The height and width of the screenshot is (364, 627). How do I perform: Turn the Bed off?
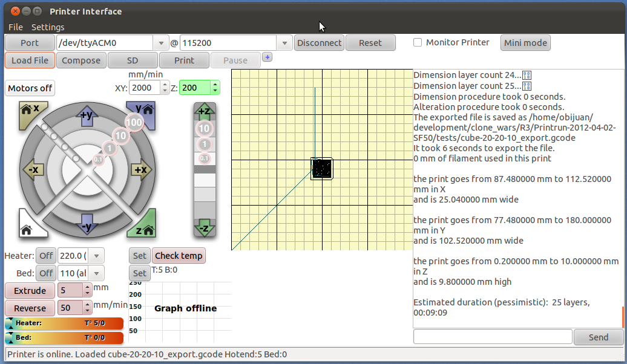46,273
